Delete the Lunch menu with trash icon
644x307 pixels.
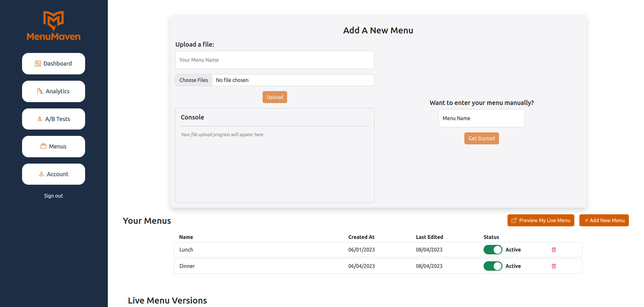[554, 250]
